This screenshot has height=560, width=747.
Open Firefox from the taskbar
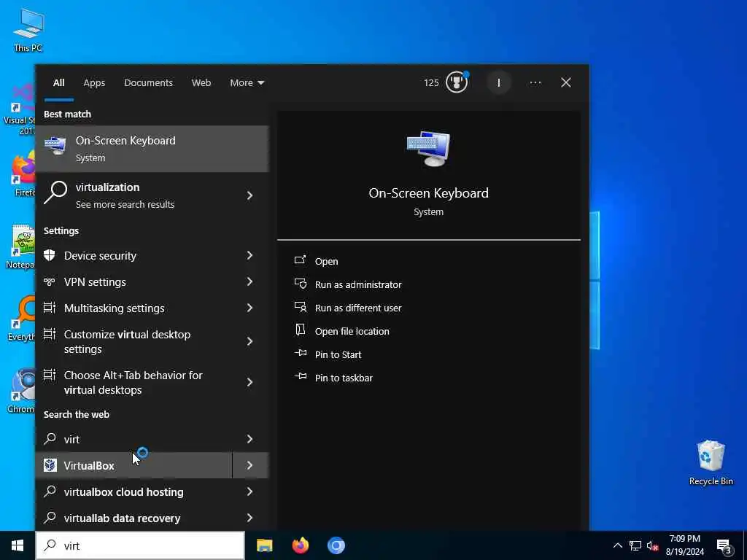[x=300, y=545]
